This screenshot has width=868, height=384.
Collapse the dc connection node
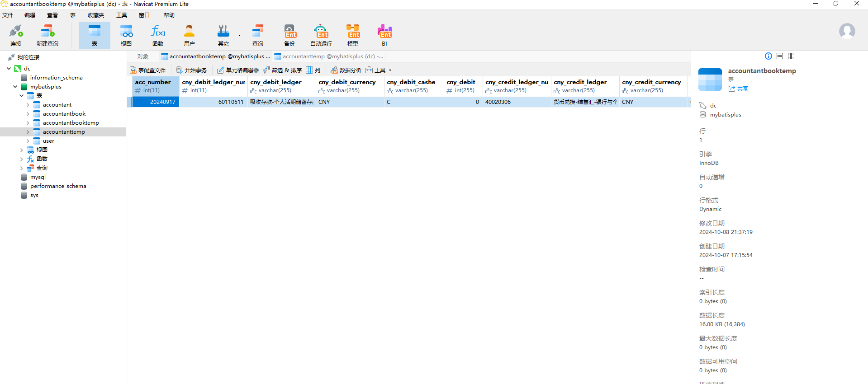pos(9,69)
